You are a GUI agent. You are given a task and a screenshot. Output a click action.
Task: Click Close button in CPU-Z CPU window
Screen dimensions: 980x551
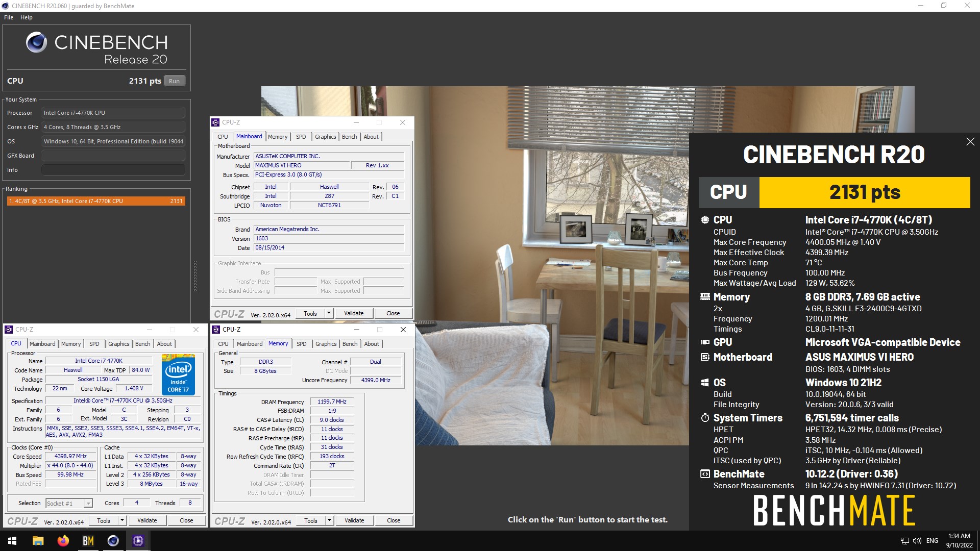pyautogui.click(x=186, y=521)
